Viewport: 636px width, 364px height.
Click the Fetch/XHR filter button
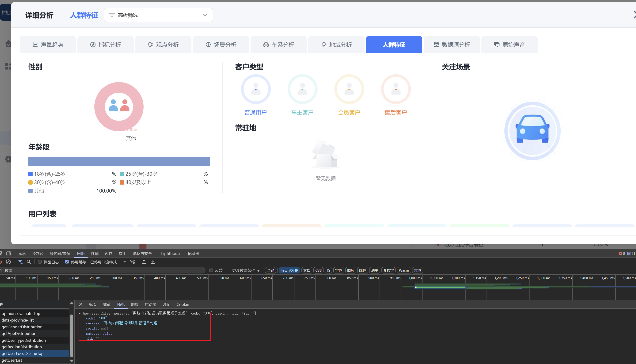289,270
